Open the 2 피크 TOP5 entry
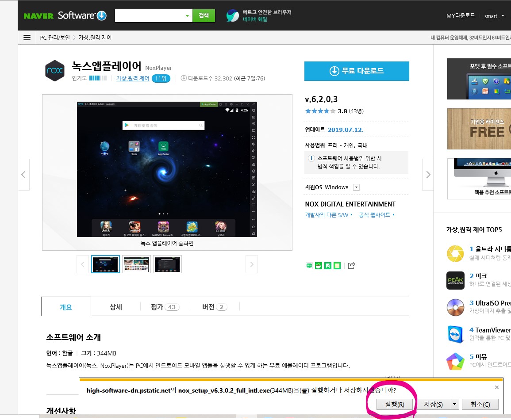 [x=478, y=276]
